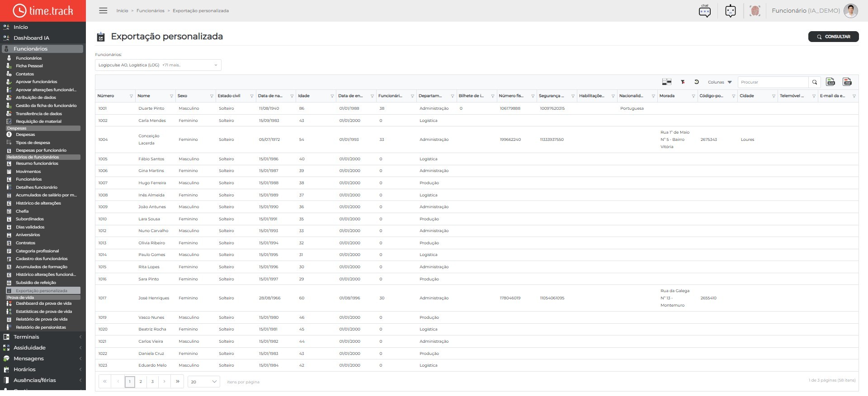Filter the Nacionalidade column

tap(653, 96)
